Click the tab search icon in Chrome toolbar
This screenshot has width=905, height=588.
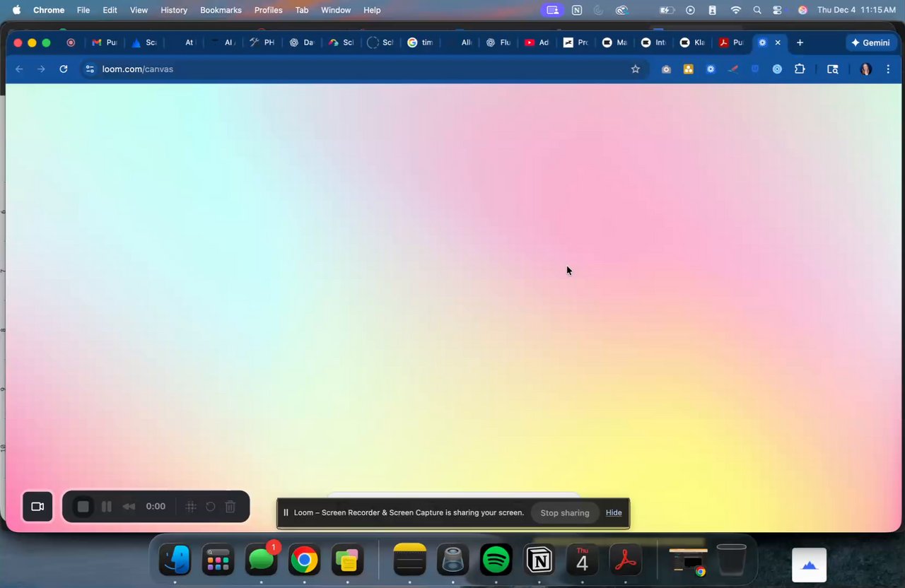coord(833,69)
